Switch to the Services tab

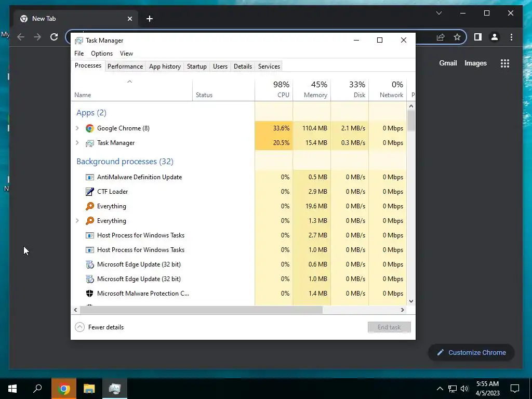(269, 66)
